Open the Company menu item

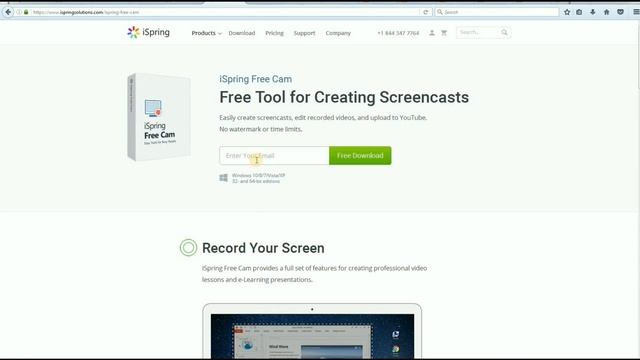coord(338,33)
